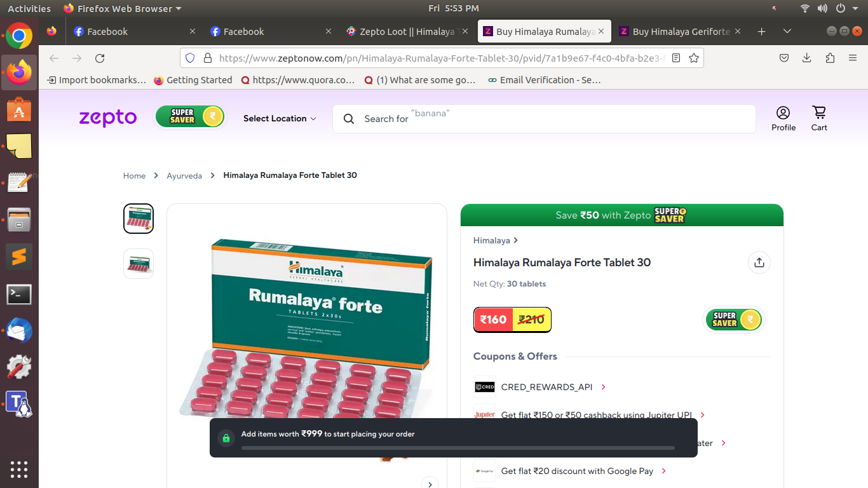This screenshot has width=868, height=488.
Task: Click the shield tracking protection icon
Action: [x=190, y=58]
